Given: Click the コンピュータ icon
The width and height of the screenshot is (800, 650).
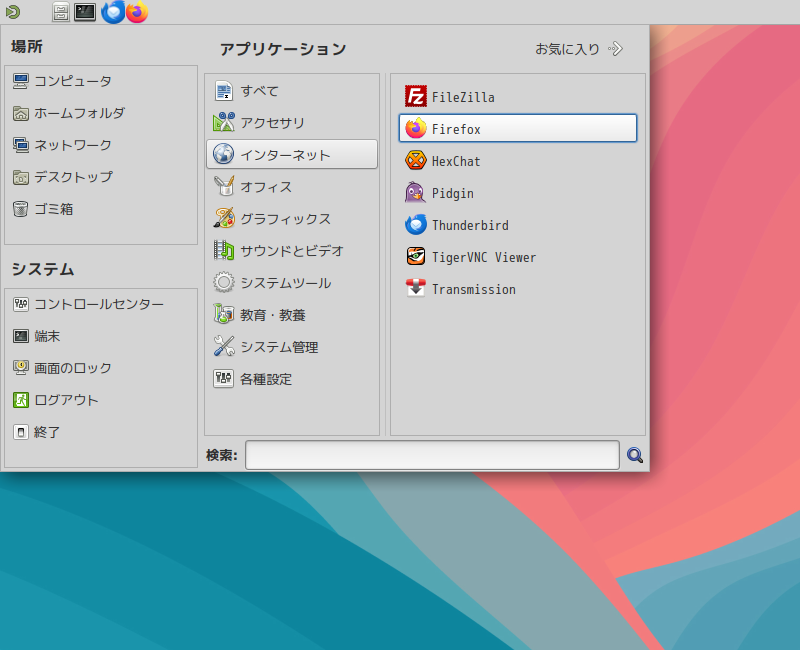Looking at the screenshot, I should click(20, 81).
